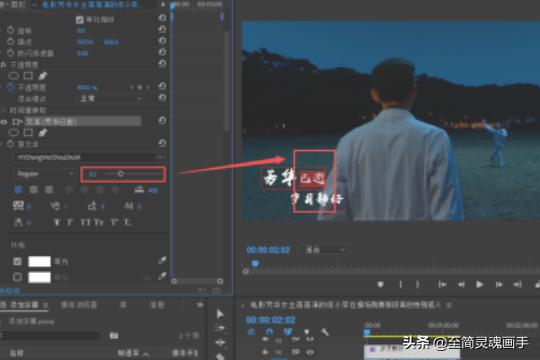Screen dimensions: 540x360
Task: Select the timeline sequence tab
Action: 345,305
